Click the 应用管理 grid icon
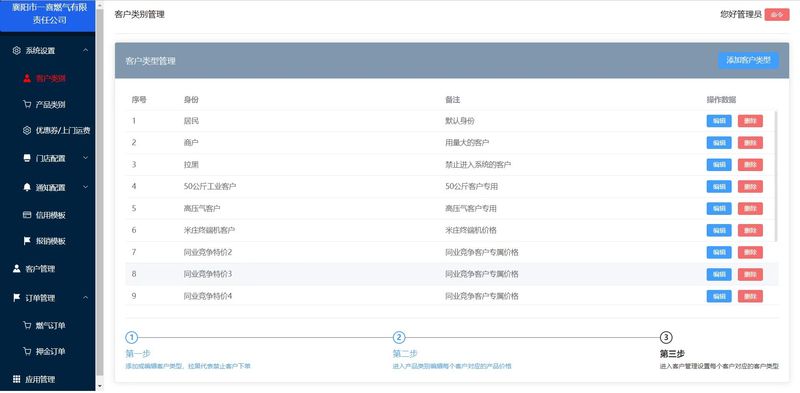This screenshot has width=800, height=393. pos(16,379)
